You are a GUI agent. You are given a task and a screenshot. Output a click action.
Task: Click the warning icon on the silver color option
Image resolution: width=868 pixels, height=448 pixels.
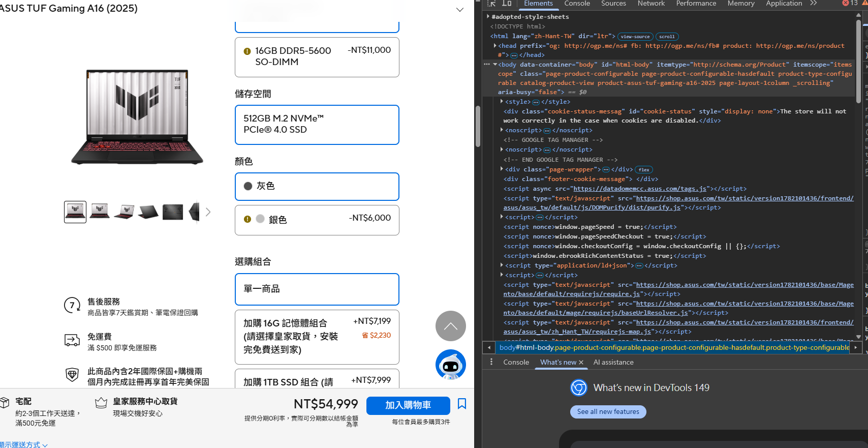247,219
